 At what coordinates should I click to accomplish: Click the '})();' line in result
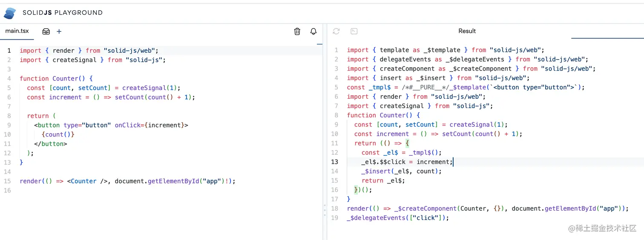coord(363,190)
